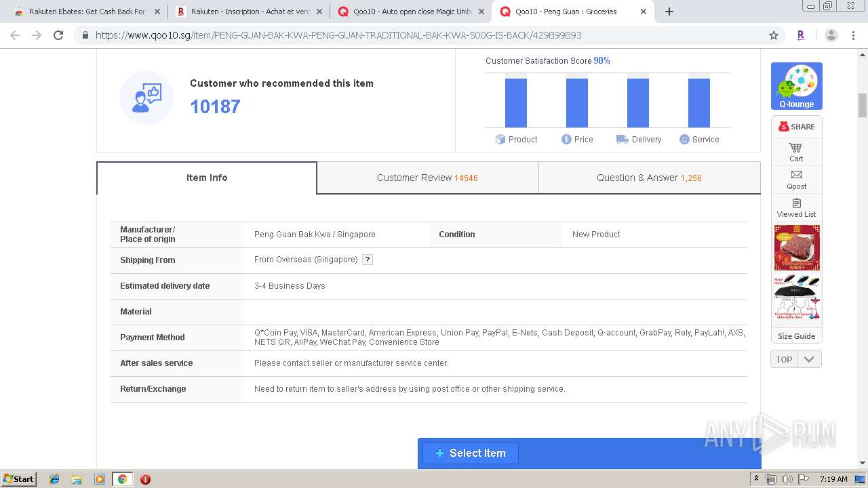The width and height of the screenshot is (868, 488).
Task: Click the thumbs-up recommendation icon
Action: (146, 98)
